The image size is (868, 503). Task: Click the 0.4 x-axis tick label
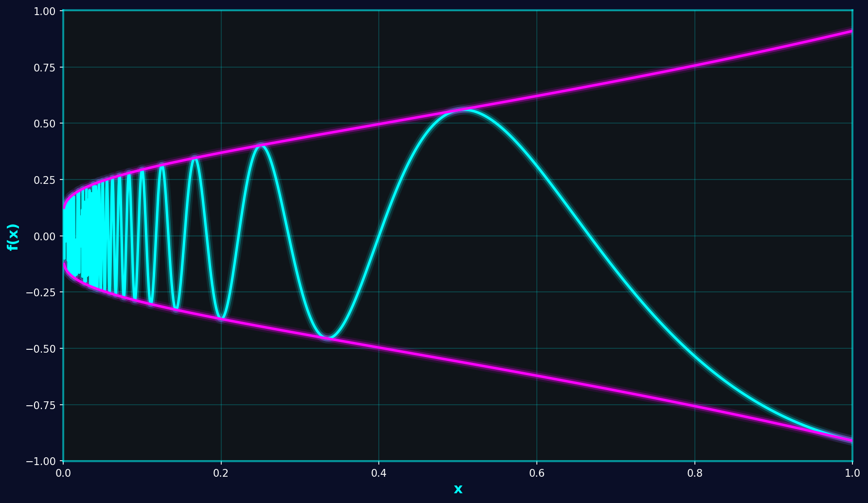click(x=379, y=473)
